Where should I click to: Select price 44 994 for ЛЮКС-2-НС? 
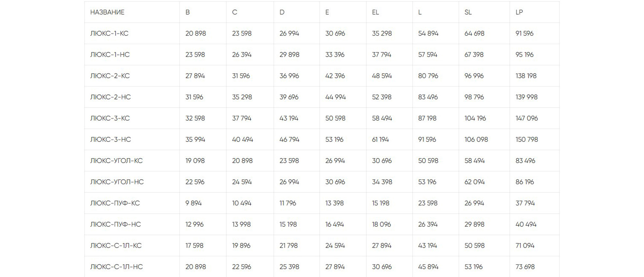click(x=335, y=97)
